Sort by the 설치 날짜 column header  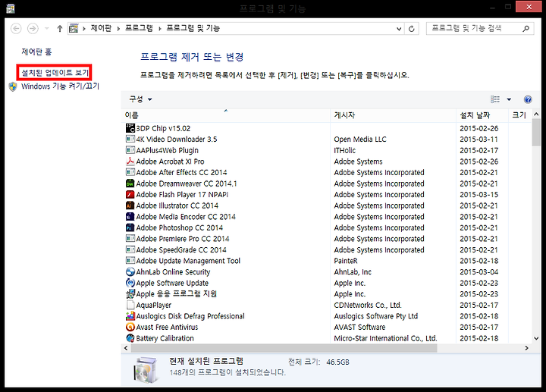[x=482, y=115]
